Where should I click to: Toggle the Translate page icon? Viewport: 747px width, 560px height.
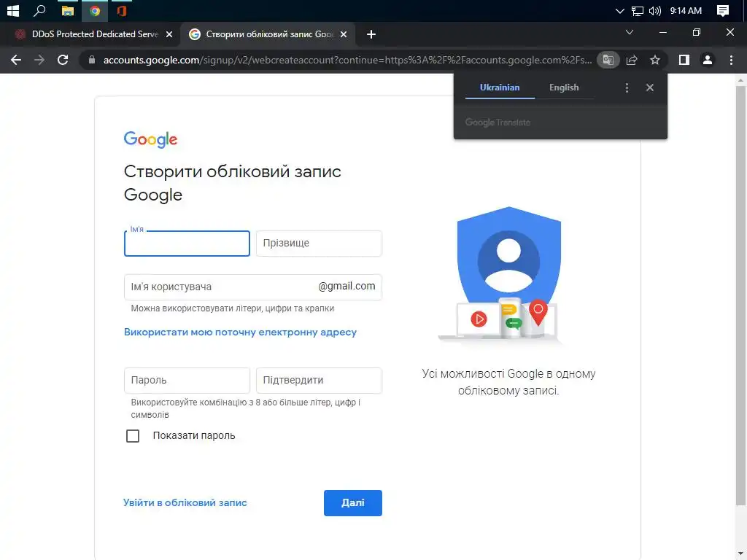[x=608, y=60]
